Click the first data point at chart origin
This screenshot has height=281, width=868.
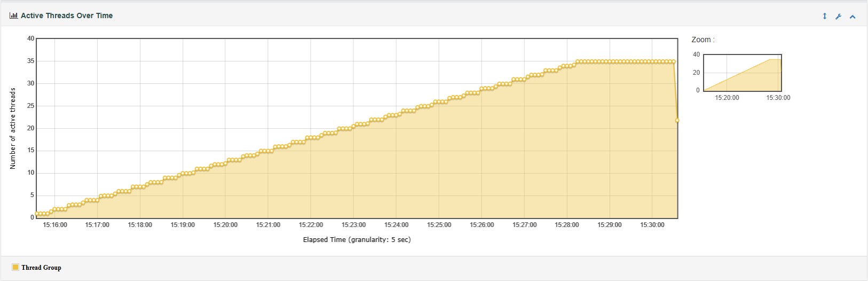click(x=37, y=214)
